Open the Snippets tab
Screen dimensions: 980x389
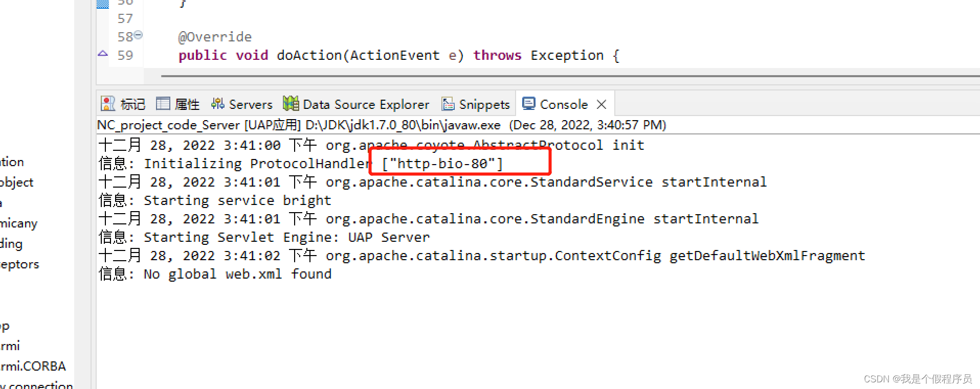coord(476,104)
